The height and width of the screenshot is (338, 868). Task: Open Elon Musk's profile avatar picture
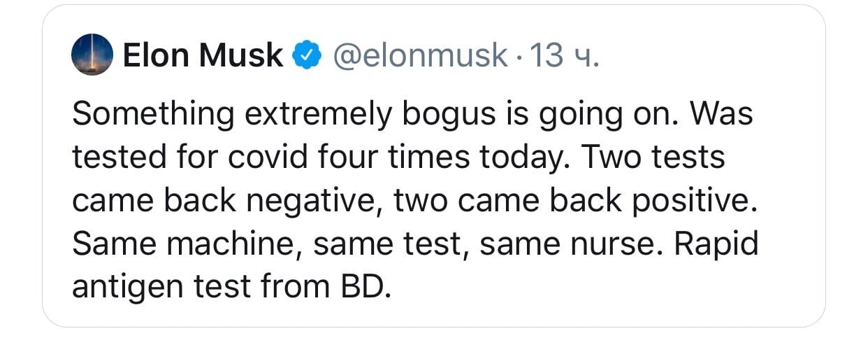click(x=92, y=55)
